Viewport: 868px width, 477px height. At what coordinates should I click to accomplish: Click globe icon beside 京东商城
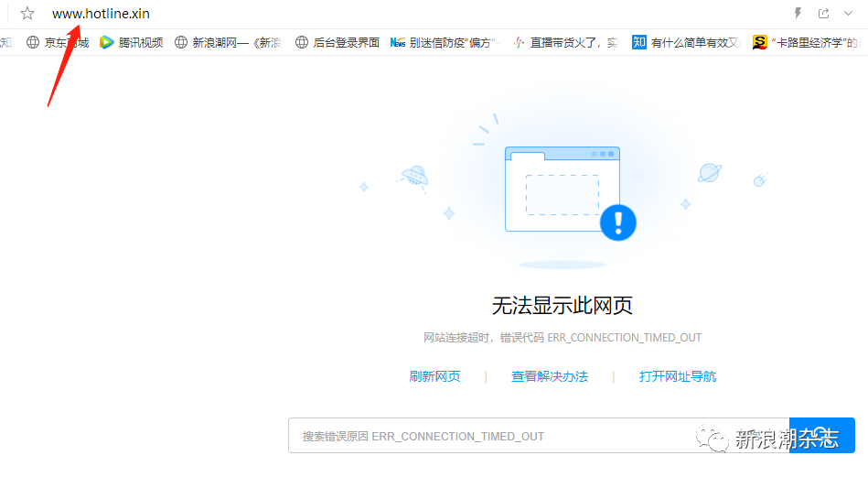click(33, 42)
